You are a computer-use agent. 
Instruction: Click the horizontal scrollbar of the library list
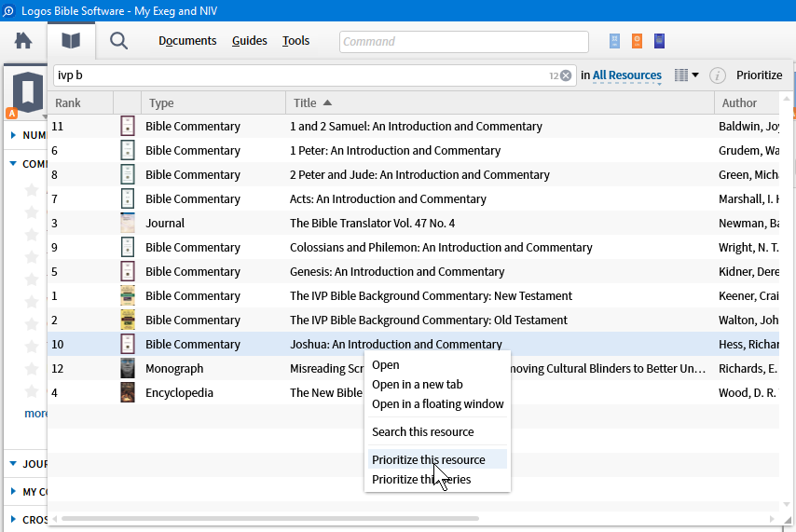pyautogui.click(x=270, y=518)
